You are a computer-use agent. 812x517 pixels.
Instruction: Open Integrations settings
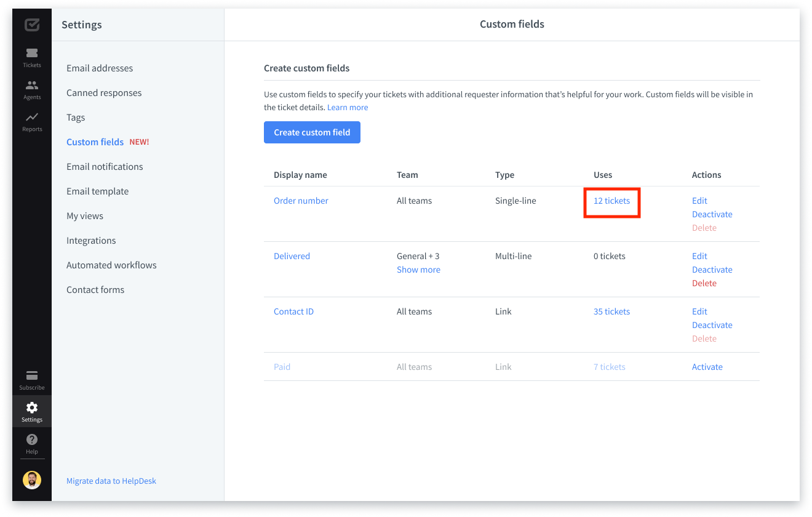click(91, 241)
